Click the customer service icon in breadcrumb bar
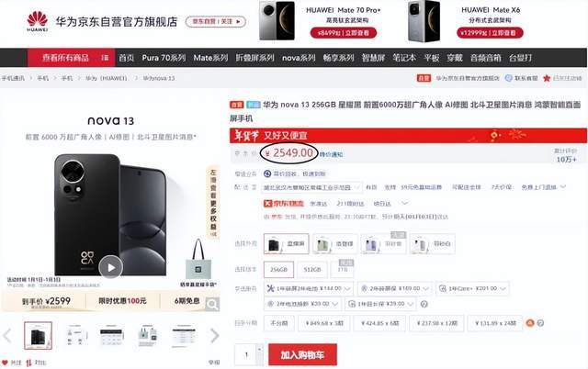Viewport: 588px width, 369px height. pos(508,78)
